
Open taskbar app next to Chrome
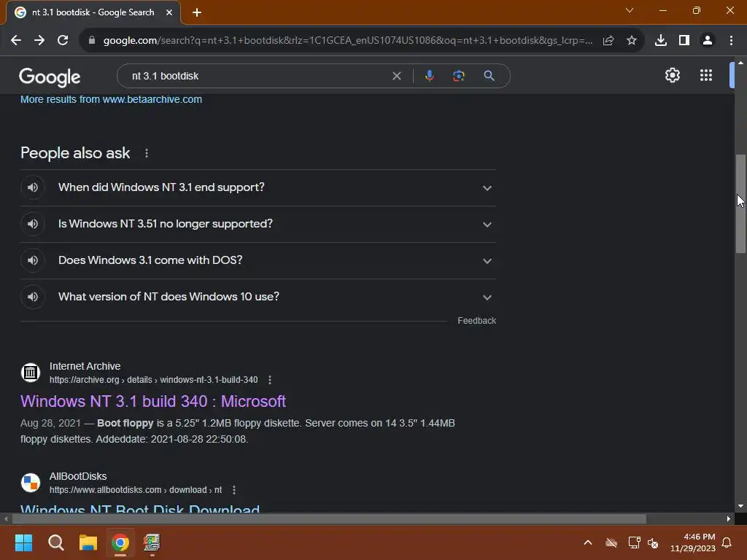(x=152, y=542)
